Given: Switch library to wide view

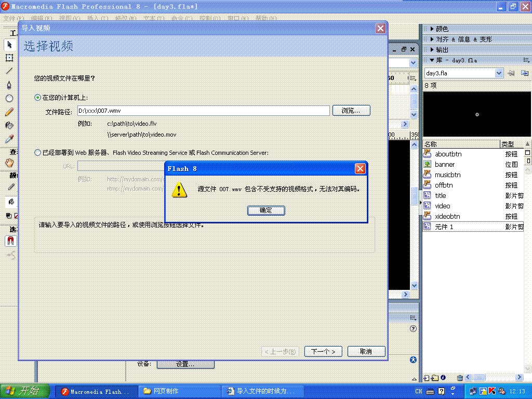Looking at the screenshot, I should 528,153.
